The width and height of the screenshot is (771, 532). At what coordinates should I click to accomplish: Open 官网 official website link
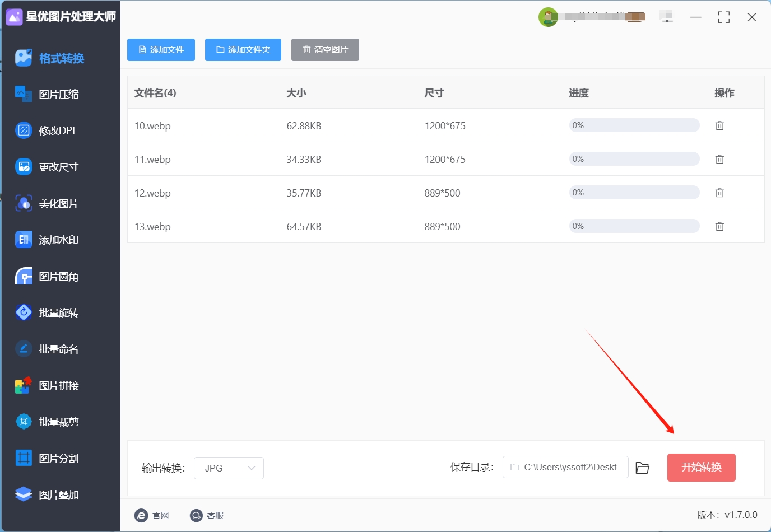tap(152, 515)
